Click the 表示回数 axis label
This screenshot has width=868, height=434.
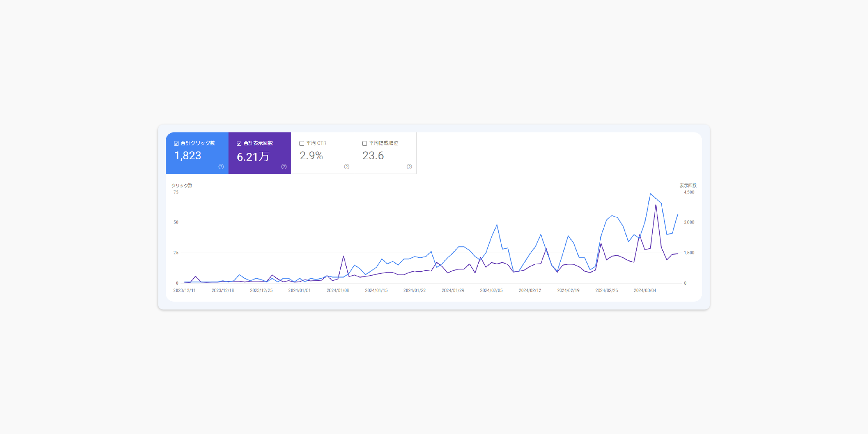click(688, 185)
